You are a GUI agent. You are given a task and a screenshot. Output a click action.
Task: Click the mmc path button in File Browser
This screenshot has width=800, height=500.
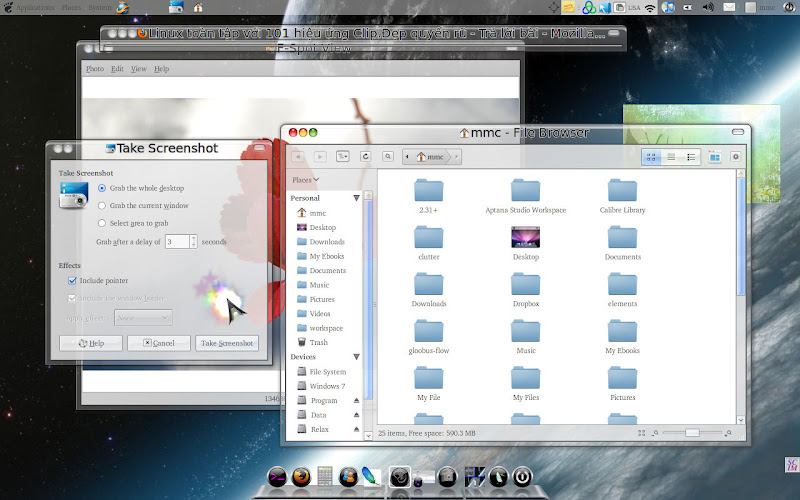(x=430, y=157)
